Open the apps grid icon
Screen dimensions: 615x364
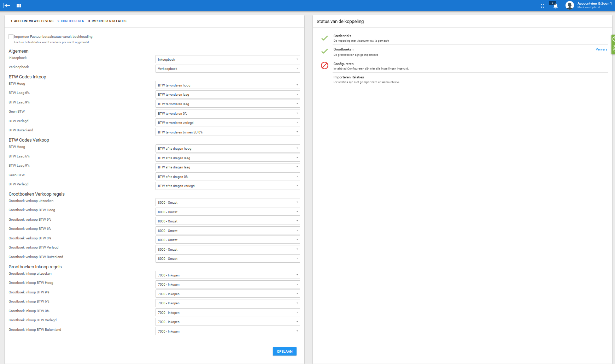[x=19, y=6]
